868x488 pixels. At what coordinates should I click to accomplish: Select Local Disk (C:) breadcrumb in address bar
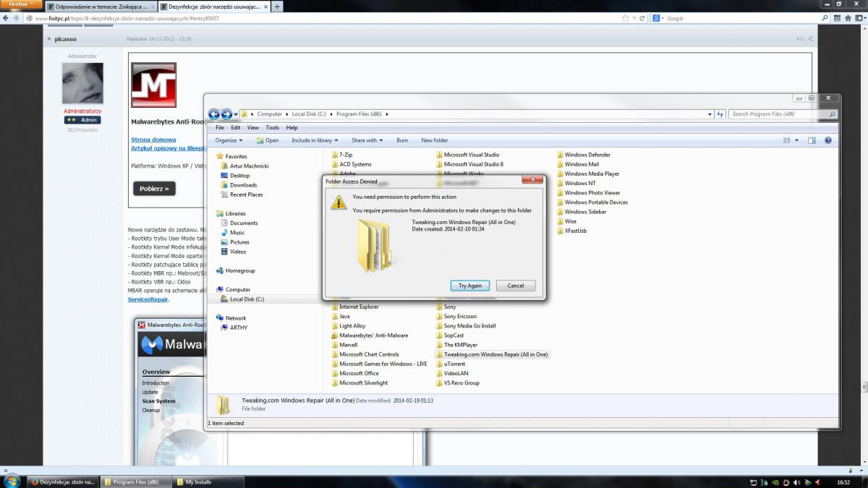(x=309, y=114)
